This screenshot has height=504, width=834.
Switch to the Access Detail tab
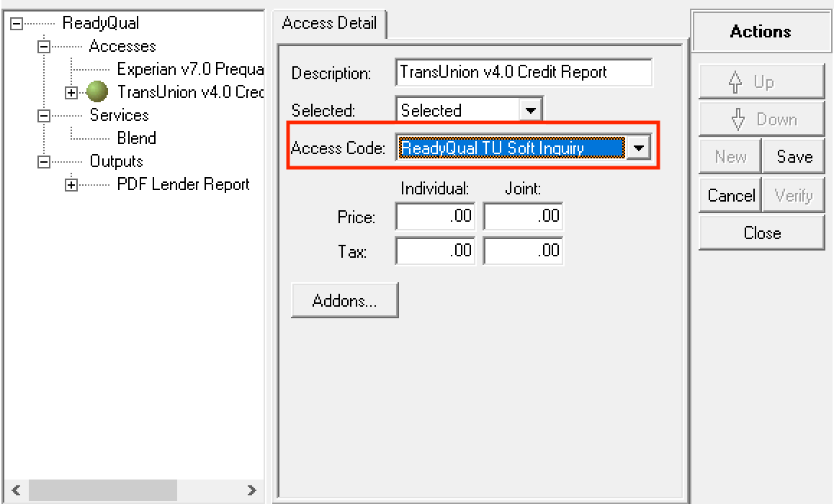329,23
